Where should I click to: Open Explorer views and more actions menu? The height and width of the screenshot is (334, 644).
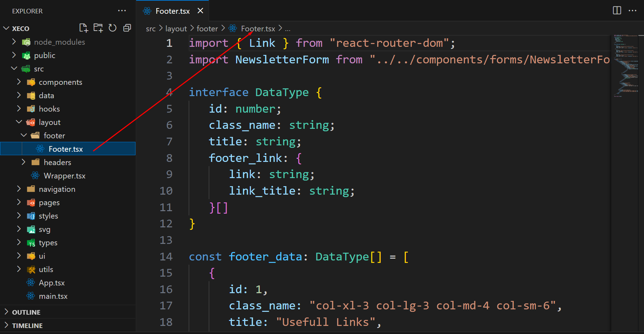(x=122, y=11)
